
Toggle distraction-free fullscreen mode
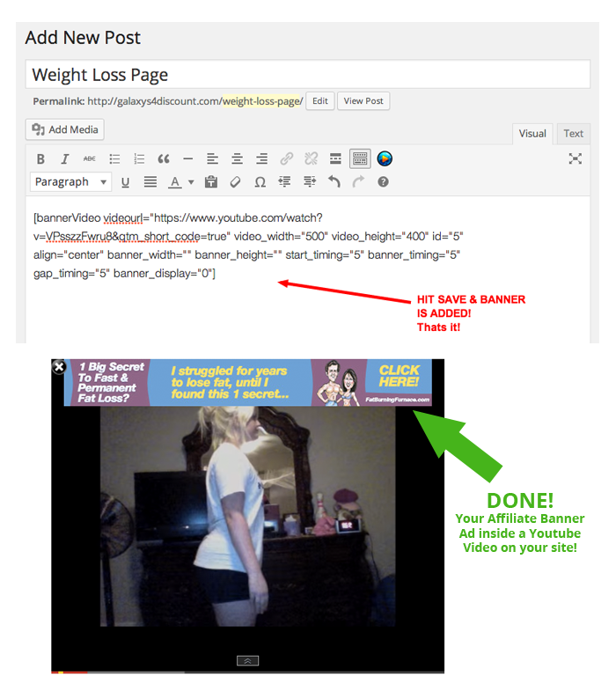pyautogui.click(x=575, y=159)
